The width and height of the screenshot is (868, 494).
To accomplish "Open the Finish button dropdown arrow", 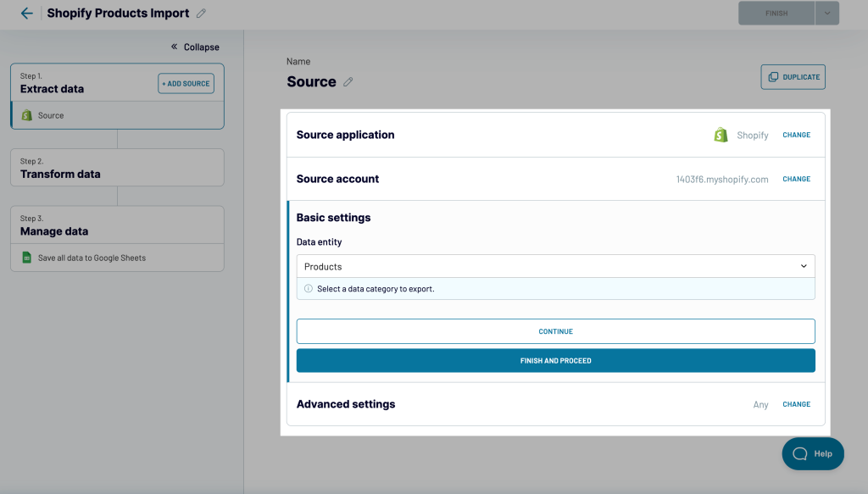I will pyautogui.click(x=827, y=14).
